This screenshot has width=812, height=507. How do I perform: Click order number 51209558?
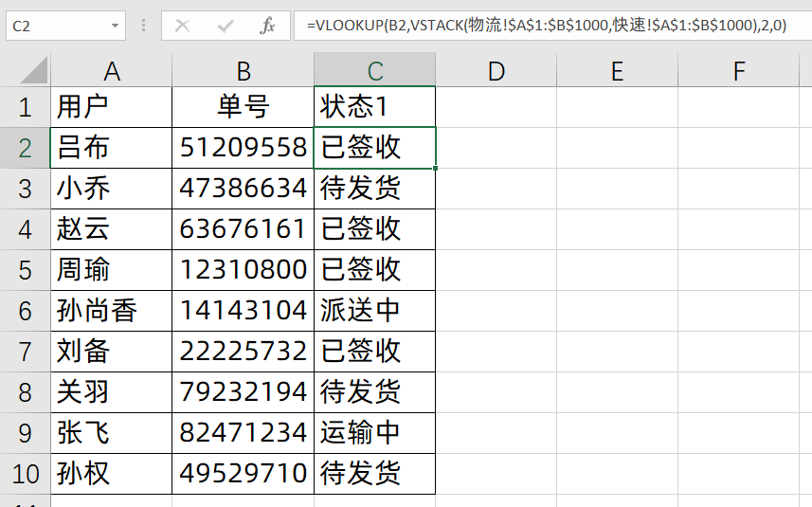243,148
